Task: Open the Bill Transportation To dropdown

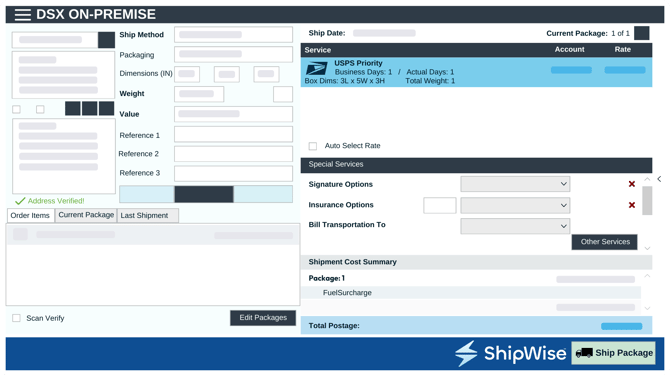Action: point(515,226)
